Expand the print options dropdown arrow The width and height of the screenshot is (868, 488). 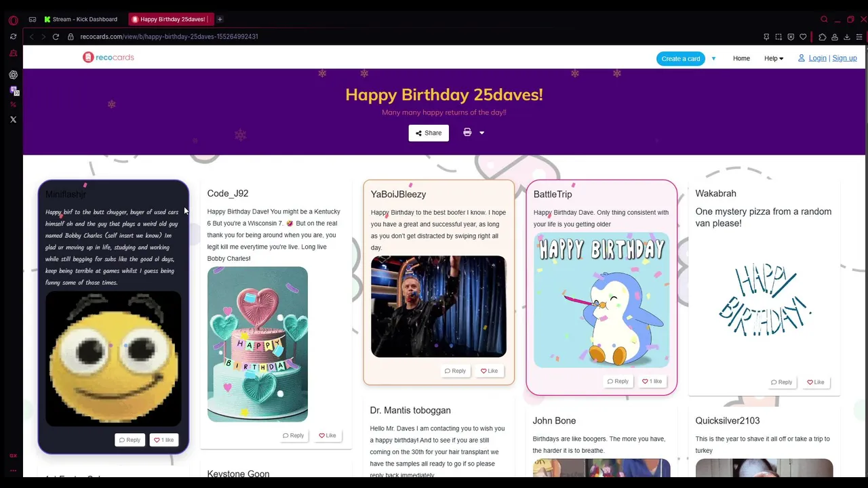click(481, 133)
